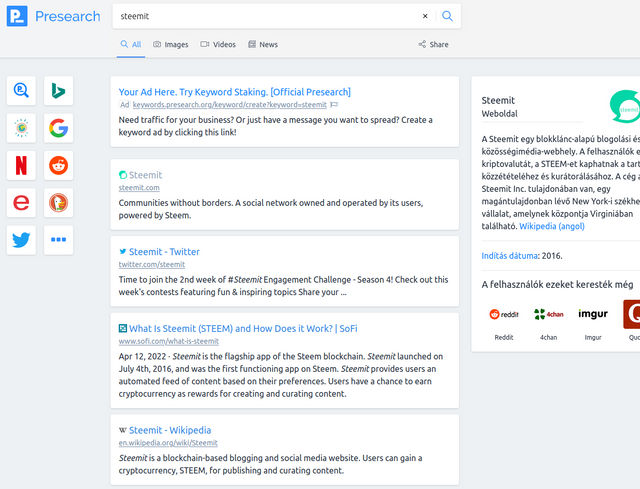
Task: Click the Indítás dátuma link
Action: pyautogui.click(x=509, y=256)
